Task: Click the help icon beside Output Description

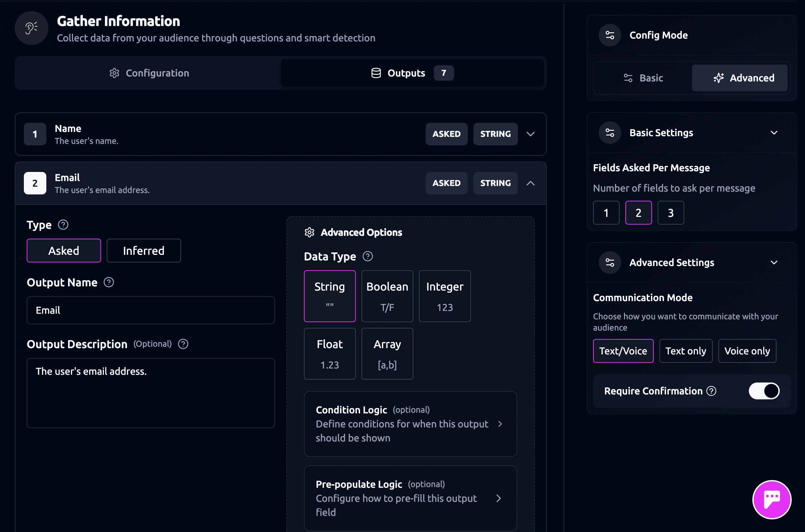Action: pyautogui.click(x=183, y=344)
